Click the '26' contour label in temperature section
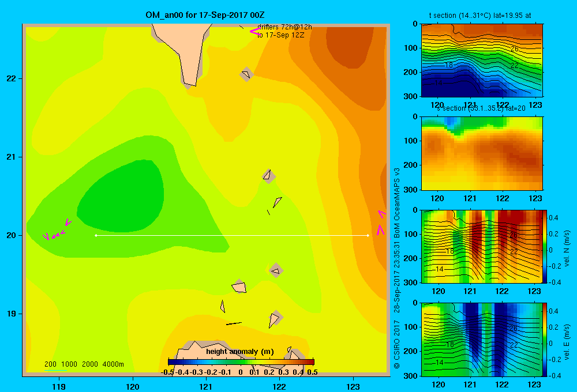The height and width of the screenshot is (392, 577). (x=515, y=48)
